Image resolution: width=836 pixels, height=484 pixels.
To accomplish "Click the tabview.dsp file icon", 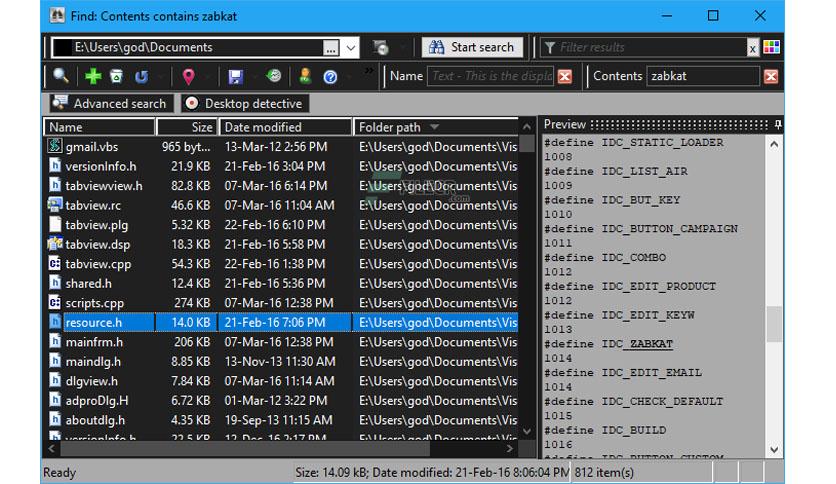I will click(x=54, y=244).
